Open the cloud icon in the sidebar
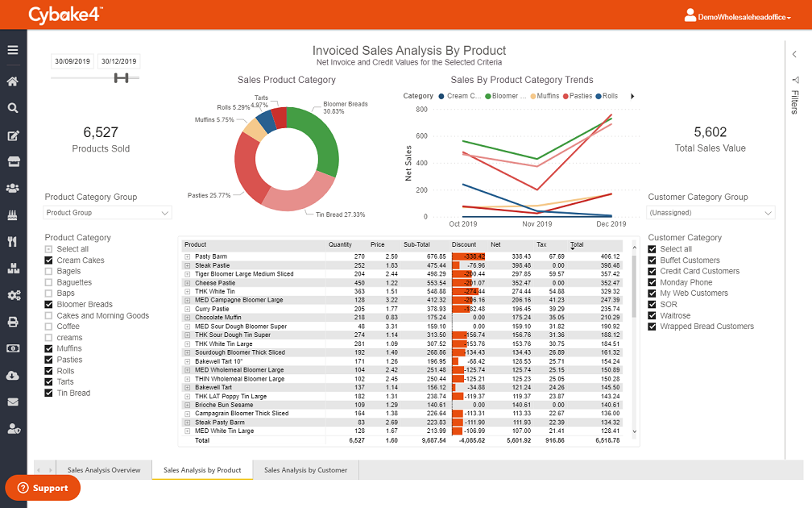The image size is (812, 508). [13, 374]
